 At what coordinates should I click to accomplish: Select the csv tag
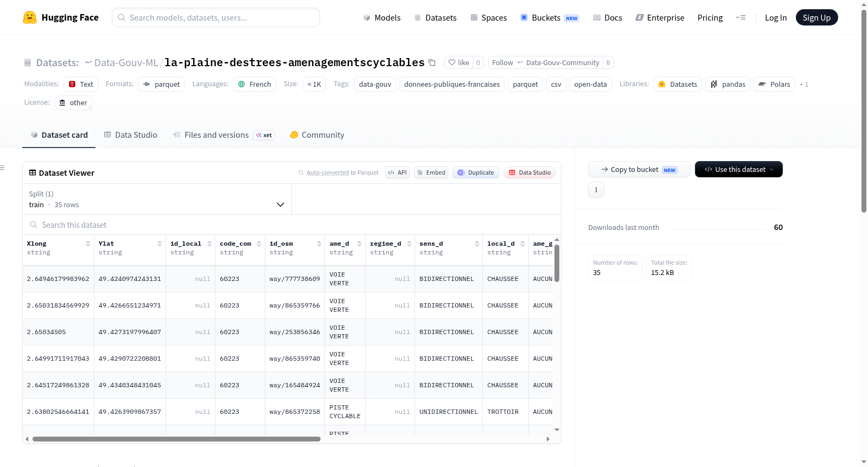(556, 84)
